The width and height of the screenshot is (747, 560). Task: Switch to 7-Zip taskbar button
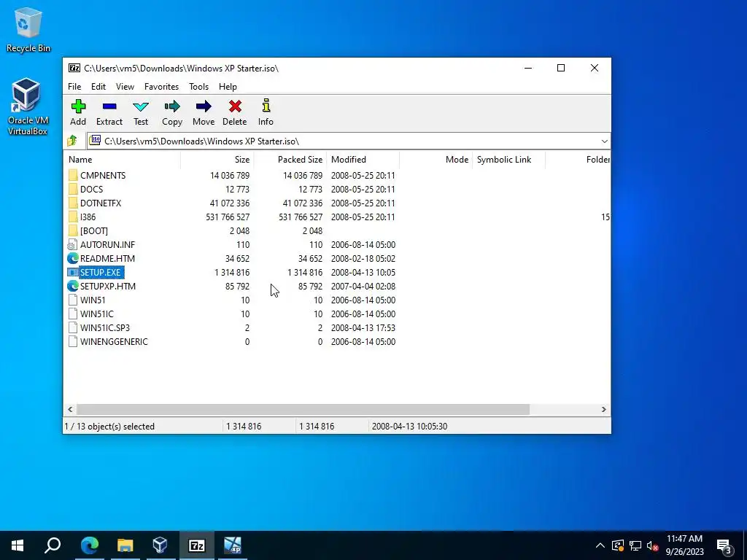(x=197, y=545)
